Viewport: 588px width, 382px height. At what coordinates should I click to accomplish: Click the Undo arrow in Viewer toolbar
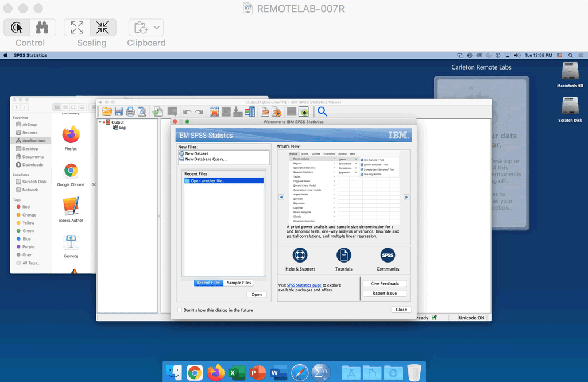point(187,112)
